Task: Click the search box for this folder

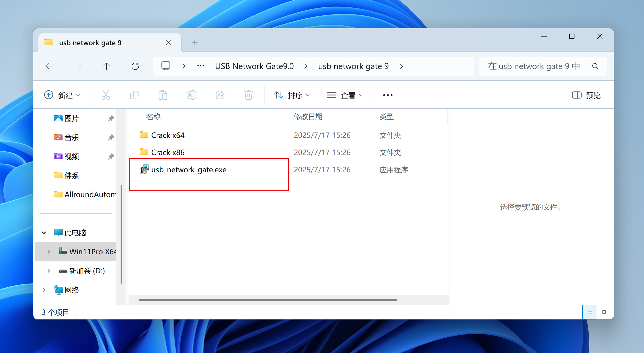Action: pos(534,66)
